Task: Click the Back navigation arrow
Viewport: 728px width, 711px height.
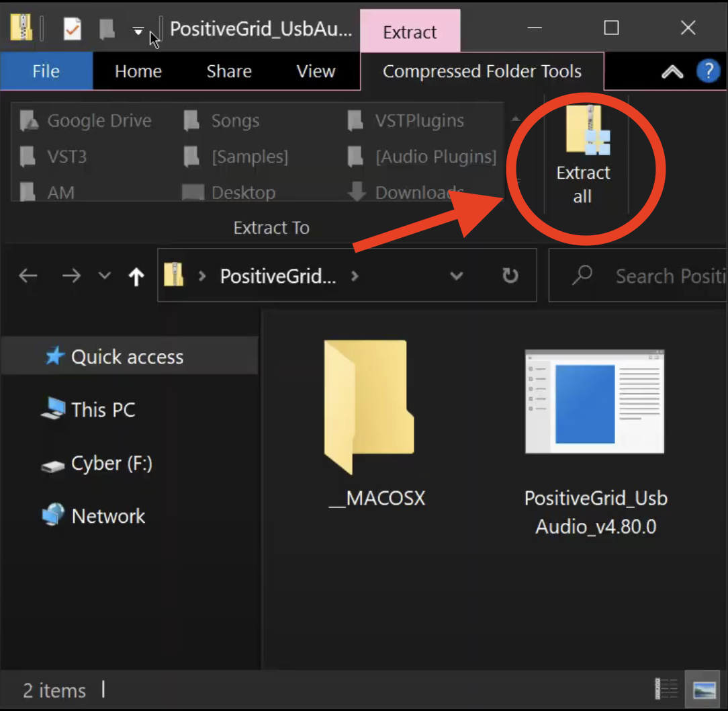Action: [x=28, y=276]
